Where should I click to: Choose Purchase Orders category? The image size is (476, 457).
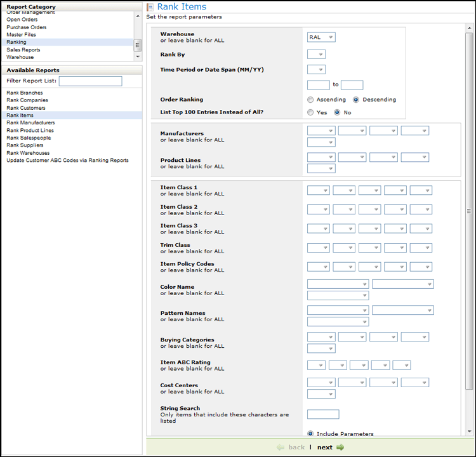pyautogui.click(x=27, y=27)
